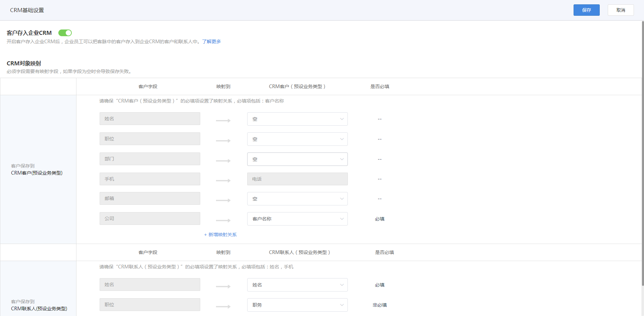Screen dimensions: 644x316
Task: Expand the dropdown mapped from 邮箱 field
Action: [x=297, y=199]
